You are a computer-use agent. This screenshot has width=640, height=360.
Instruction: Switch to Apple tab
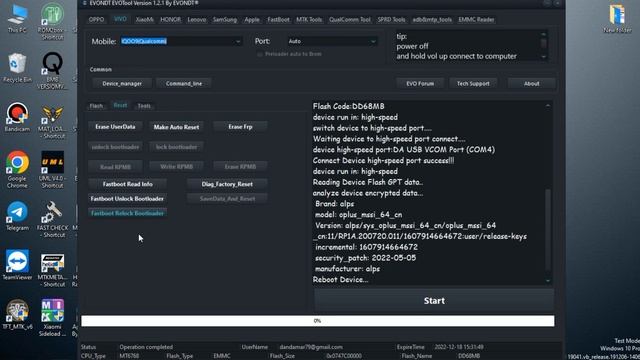tap(252, 20)
